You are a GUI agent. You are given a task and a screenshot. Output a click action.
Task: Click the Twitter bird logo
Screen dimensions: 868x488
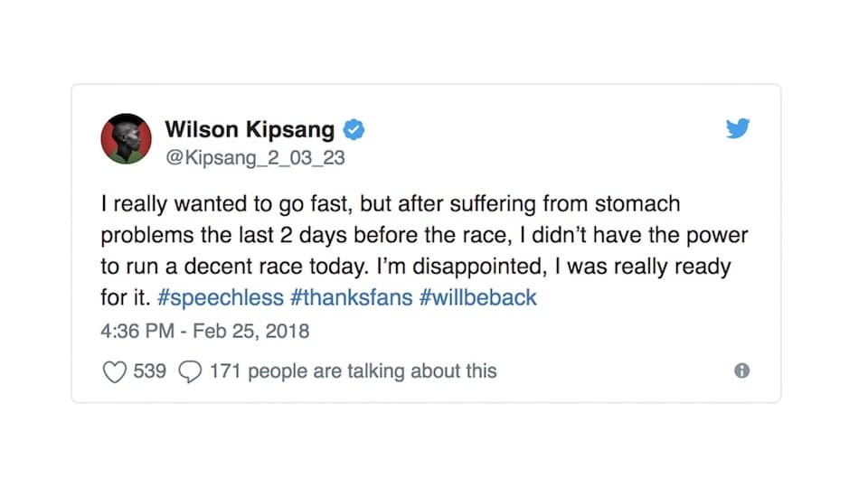[x=738, y=127]
